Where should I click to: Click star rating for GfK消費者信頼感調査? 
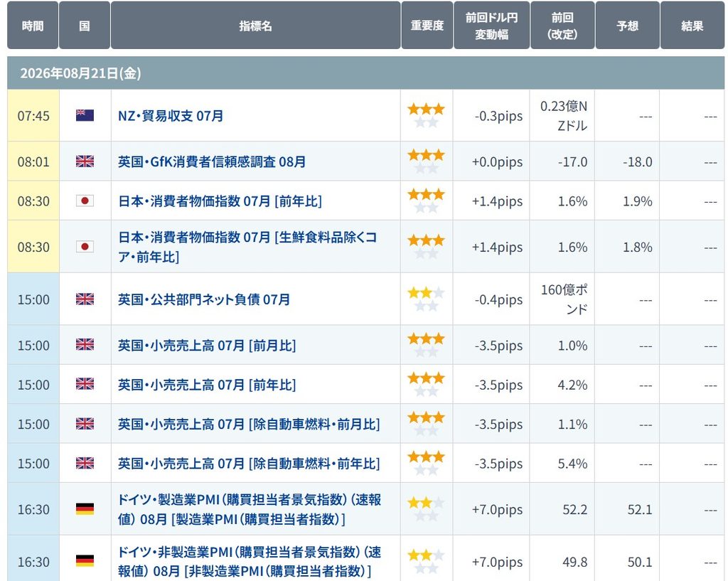(x=427, y=161)
